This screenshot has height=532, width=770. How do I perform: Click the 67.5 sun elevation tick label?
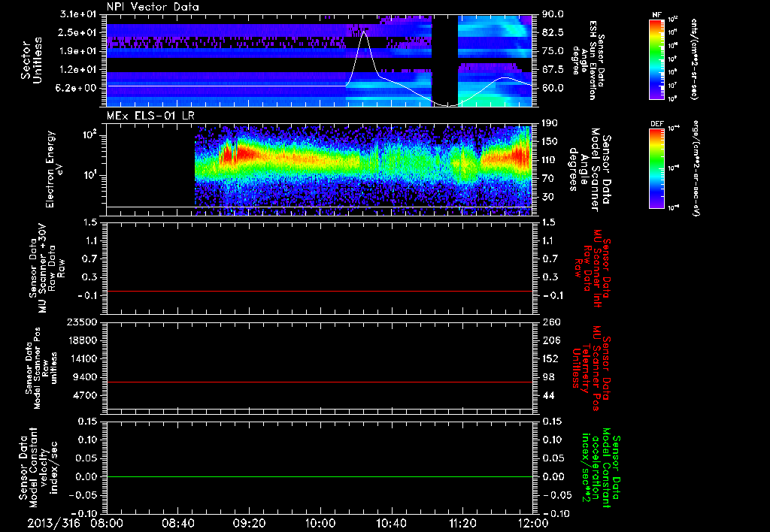tap(553, 70)
